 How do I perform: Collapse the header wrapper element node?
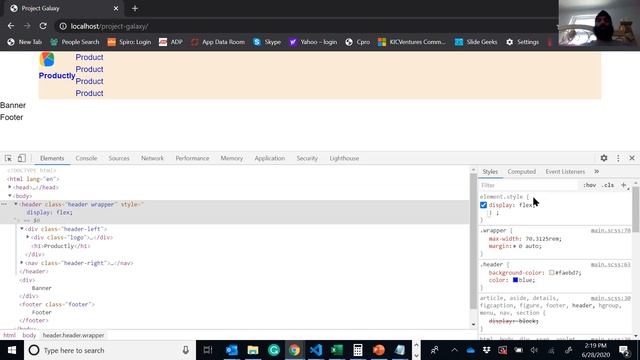click(x=16, y=204)
